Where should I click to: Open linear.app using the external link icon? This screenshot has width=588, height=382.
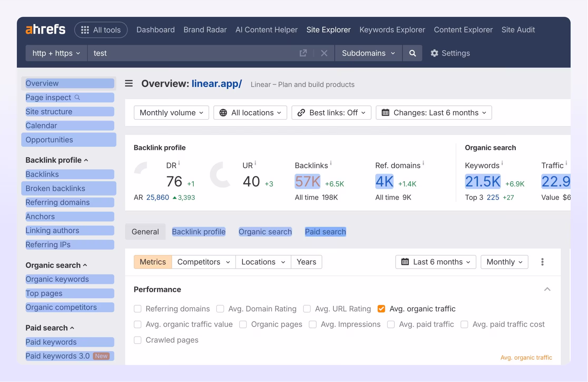(x=303, y=53)
